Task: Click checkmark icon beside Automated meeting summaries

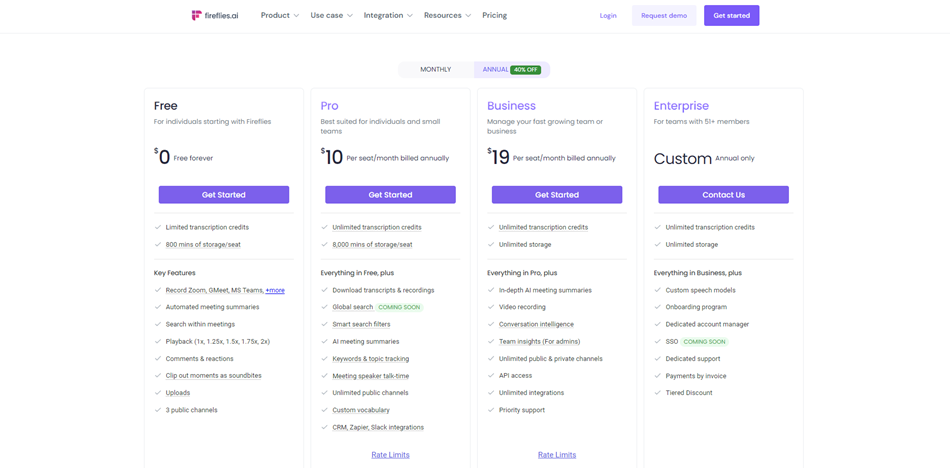Action: click(x=158, y=307)
